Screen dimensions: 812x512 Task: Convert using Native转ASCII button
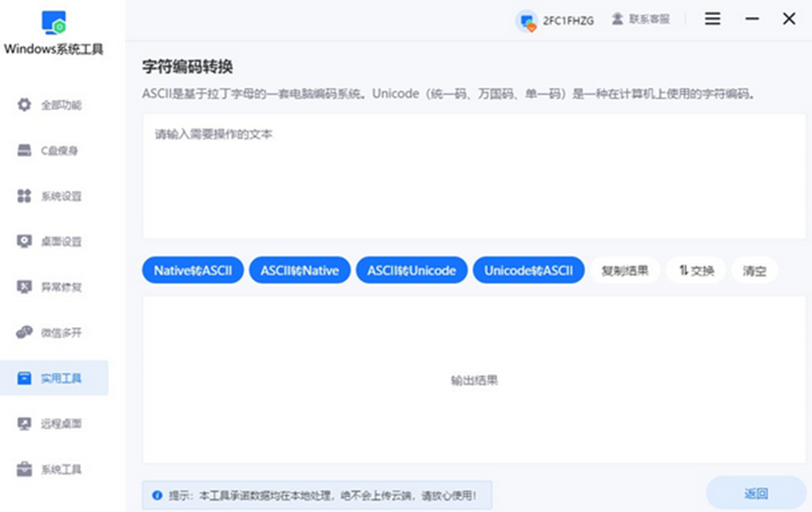tap(192, 270)
